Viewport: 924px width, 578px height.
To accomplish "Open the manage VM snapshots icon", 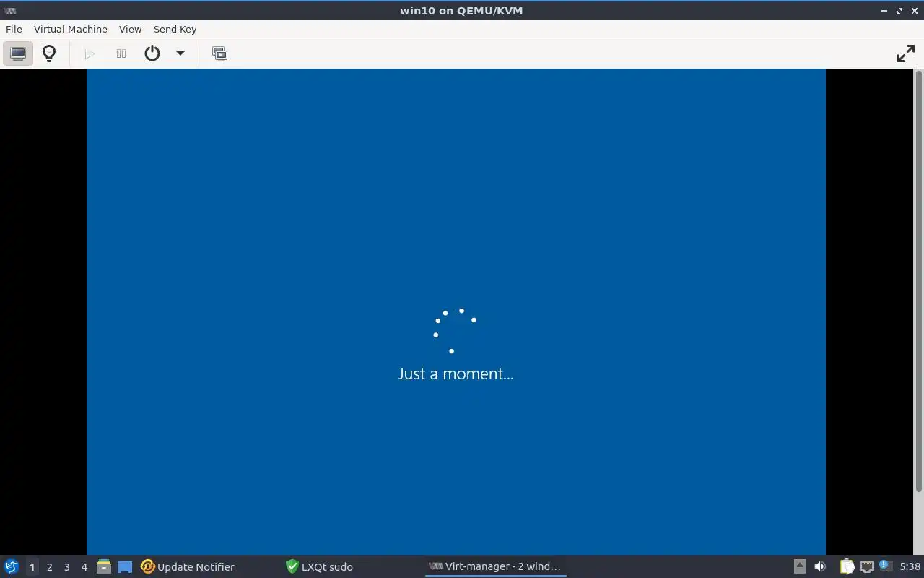I will pos(219,53).
